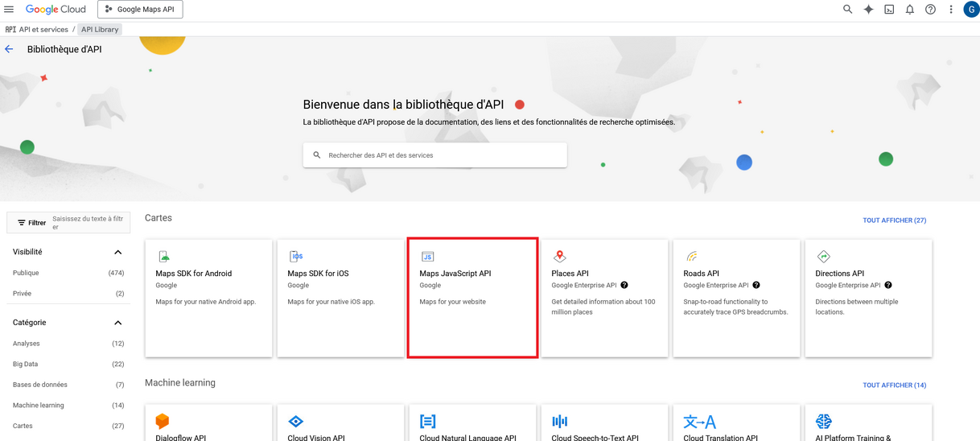The image size is (980, 441).
Task: Click the Filtrer filter icon
Action: point(22,223)
